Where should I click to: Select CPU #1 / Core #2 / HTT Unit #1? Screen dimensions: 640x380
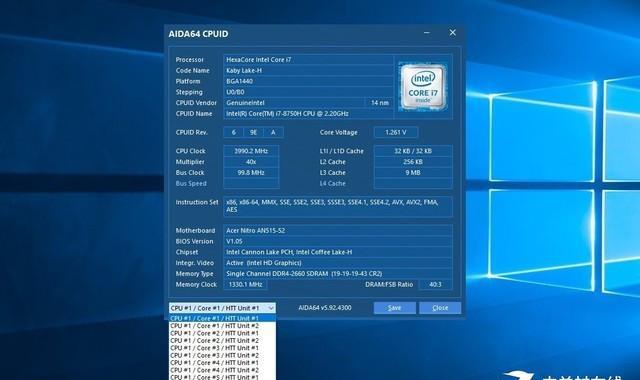(x=222, y=333)
